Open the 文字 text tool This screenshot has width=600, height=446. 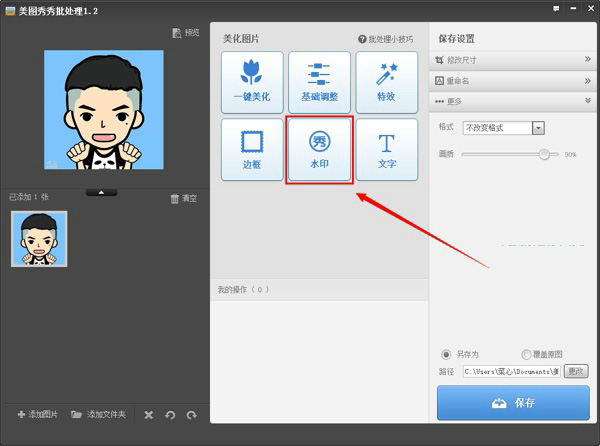(386, 149)
